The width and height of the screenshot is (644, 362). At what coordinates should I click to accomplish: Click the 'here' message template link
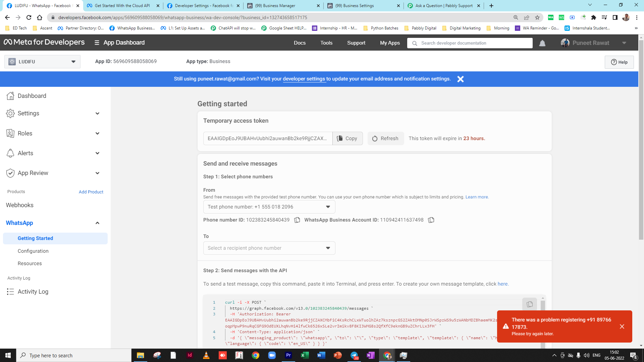(502, 284)
